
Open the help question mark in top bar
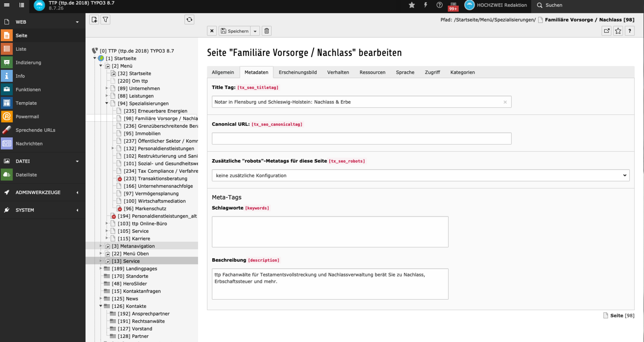440,5
